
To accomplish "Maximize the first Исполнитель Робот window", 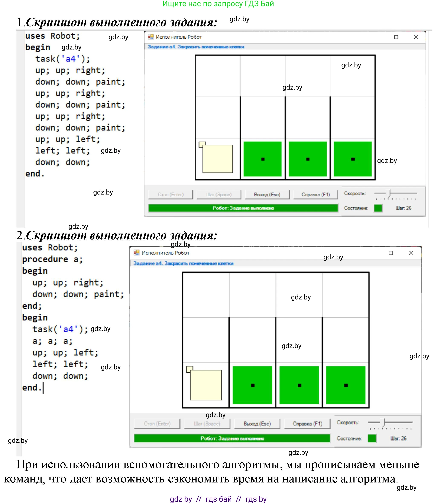I will tap(396, 37).
